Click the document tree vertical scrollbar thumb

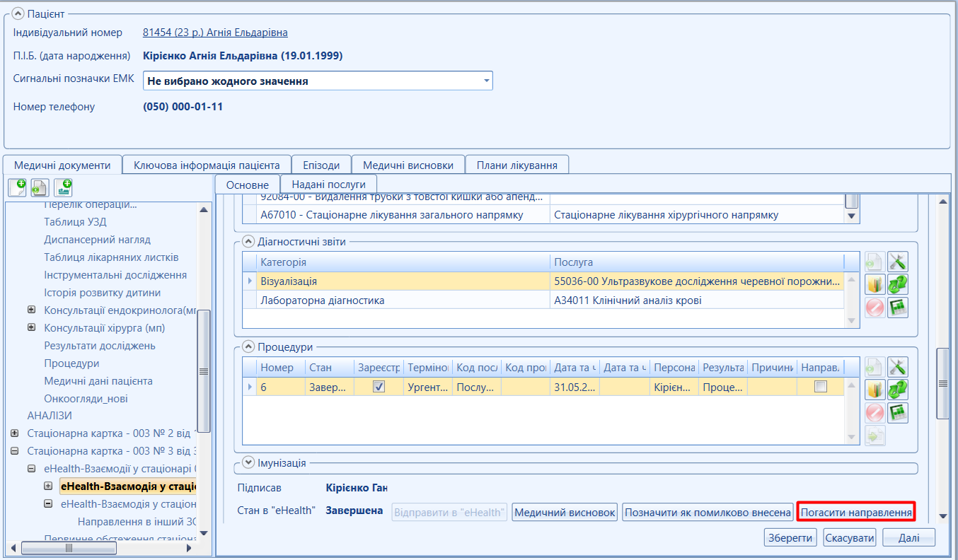[x=204, y=371]
